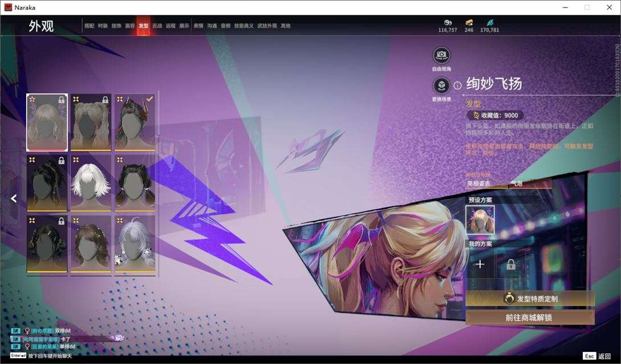
Task: Switch to the 搭配 tab
Action: click(x=89, y=26)
